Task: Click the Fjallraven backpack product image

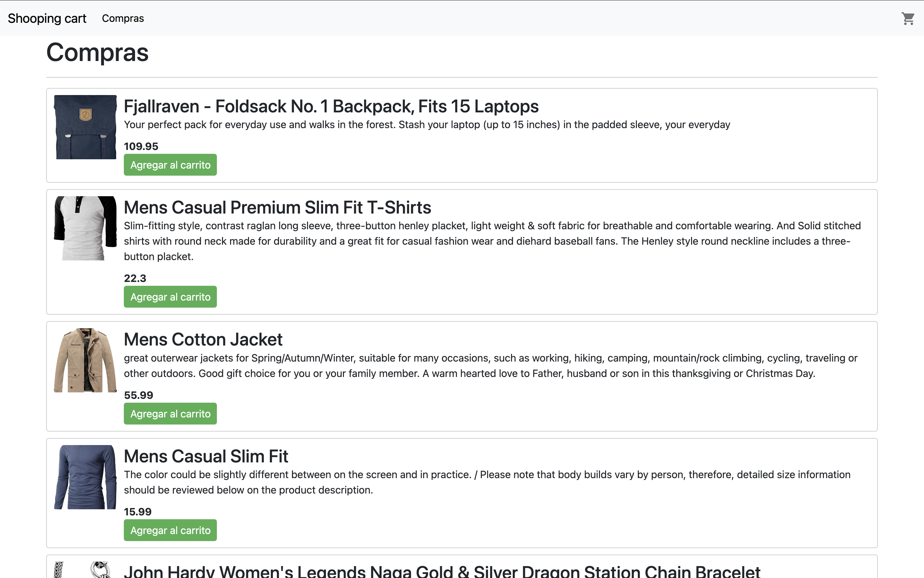Action: click(x=85, y=127)
